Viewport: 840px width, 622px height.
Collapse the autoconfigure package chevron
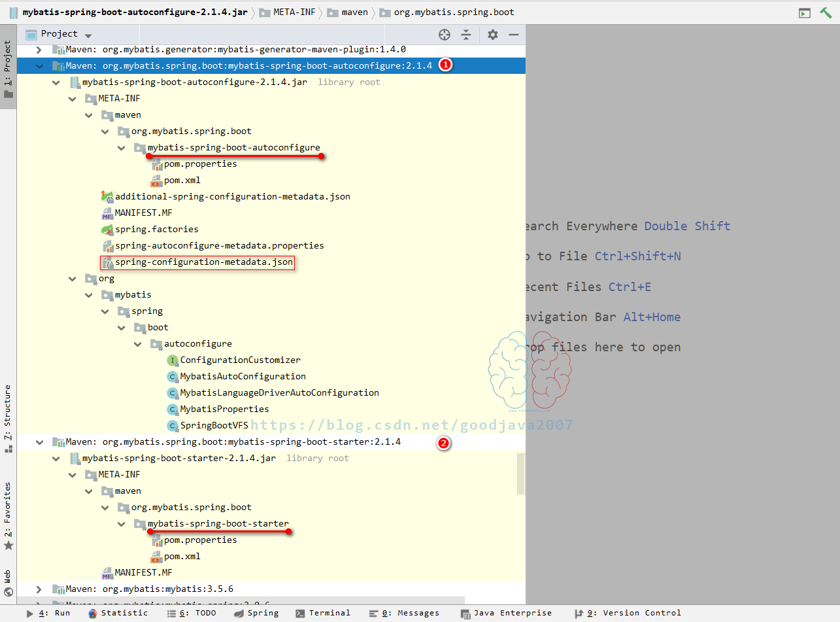[x=138, y=344]
